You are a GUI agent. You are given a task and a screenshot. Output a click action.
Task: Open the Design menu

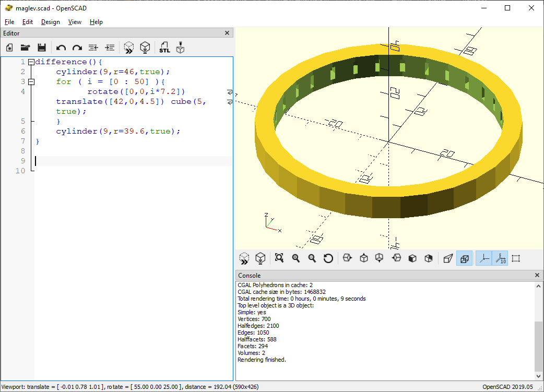click(x=51, y=22)
